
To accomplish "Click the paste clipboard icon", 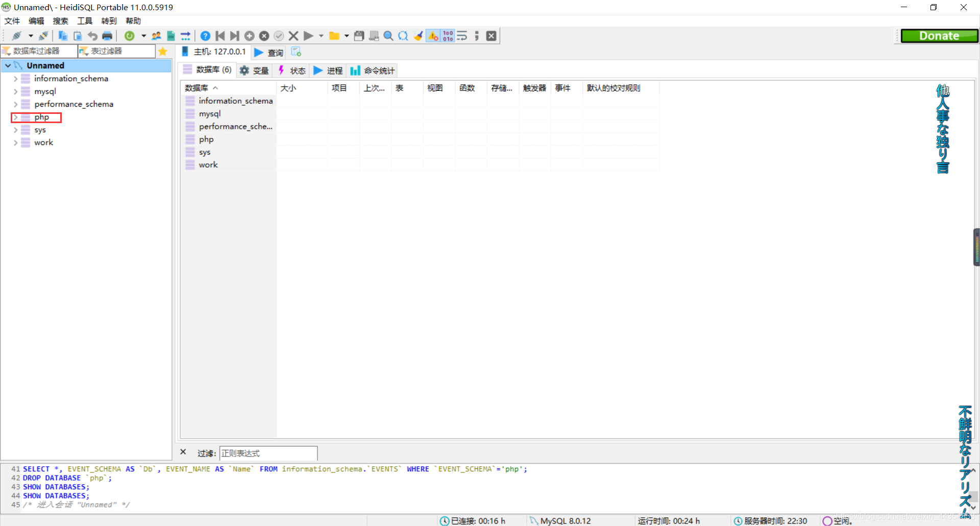I will click(78, 36).
